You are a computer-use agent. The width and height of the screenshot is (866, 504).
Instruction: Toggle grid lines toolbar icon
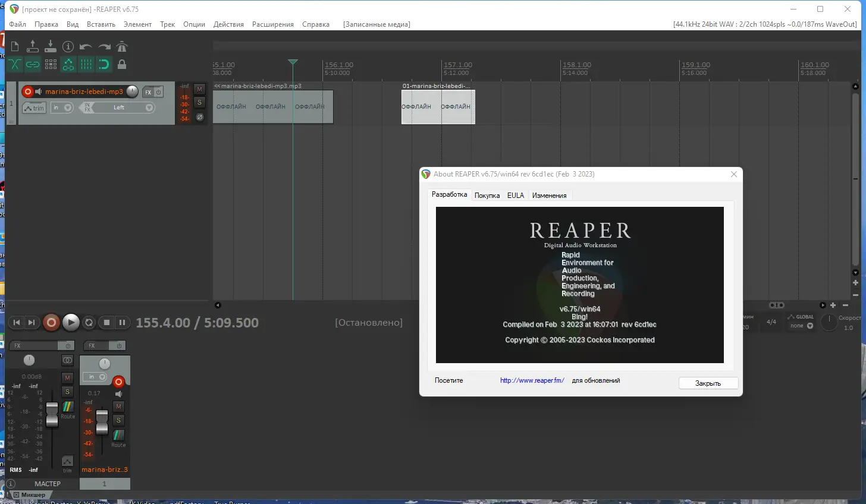(86, 64)
